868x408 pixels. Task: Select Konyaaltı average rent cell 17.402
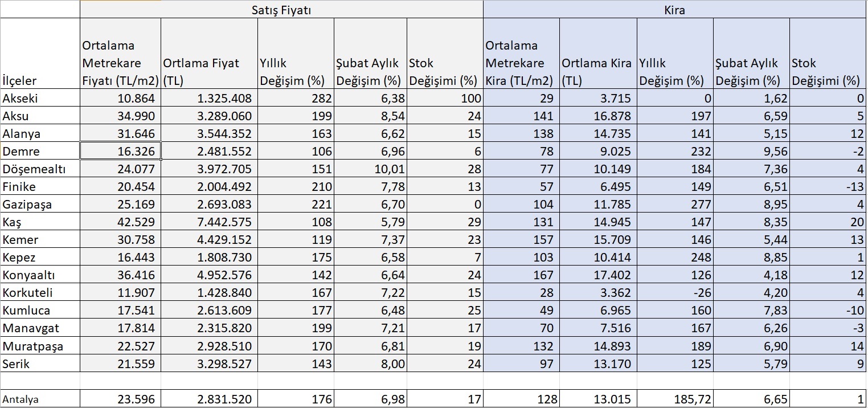click(x=598, y=275)
